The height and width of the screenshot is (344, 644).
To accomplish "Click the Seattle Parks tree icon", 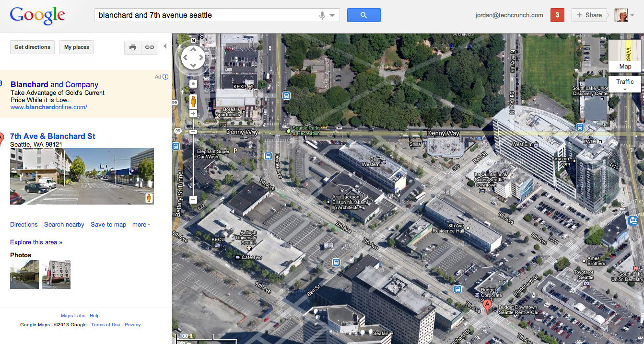I will 288,130.
